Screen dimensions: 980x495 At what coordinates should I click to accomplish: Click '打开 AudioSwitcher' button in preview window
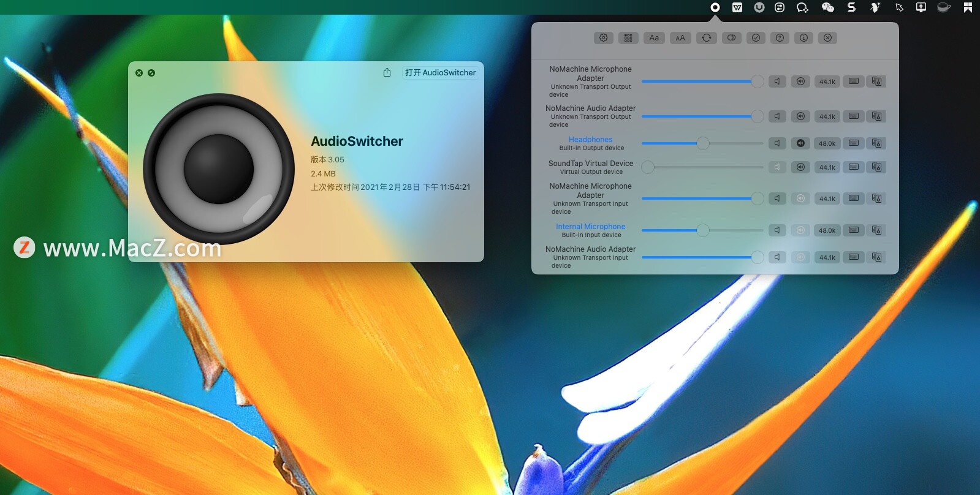(x=440, y=72)
